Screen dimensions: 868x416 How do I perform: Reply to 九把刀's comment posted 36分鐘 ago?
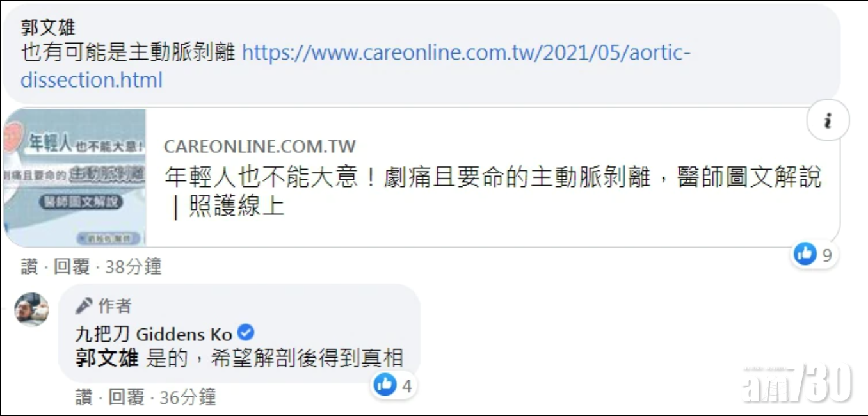point(126,397)
